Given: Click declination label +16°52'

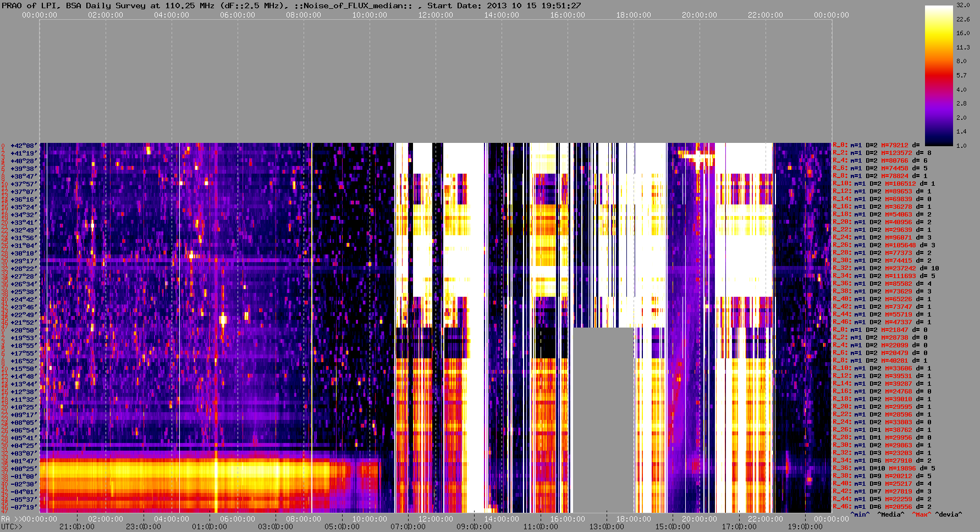Looking at the screenshot, I should [24, 361].
